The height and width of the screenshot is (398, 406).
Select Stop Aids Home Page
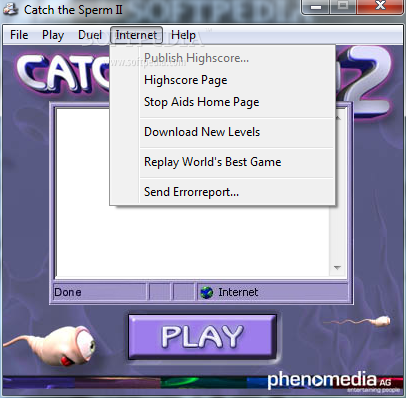point(223,102)
